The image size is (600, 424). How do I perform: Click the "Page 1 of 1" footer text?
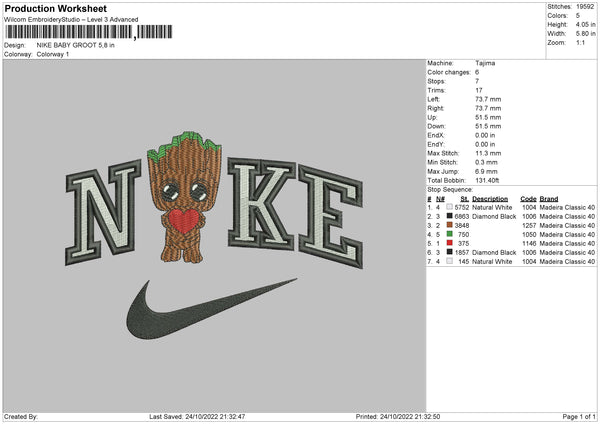(579, 416)
